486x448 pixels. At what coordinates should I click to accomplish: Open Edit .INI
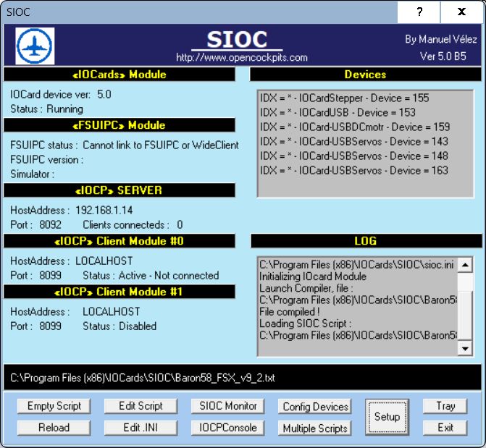coord(141,428)
